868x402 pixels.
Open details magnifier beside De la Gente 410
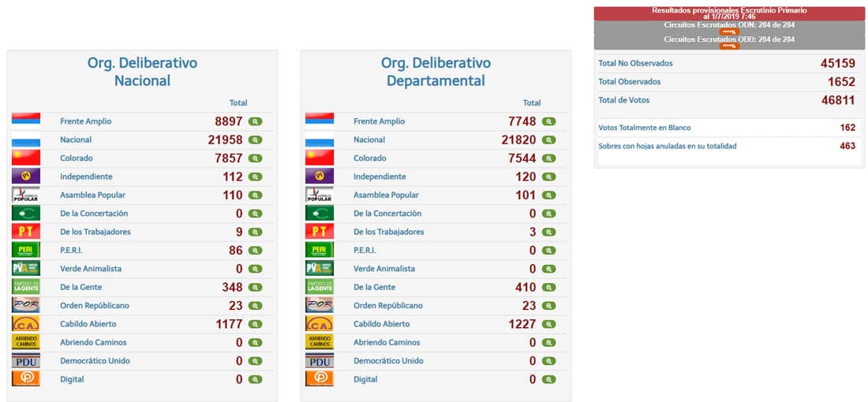(x=548, y=288)
